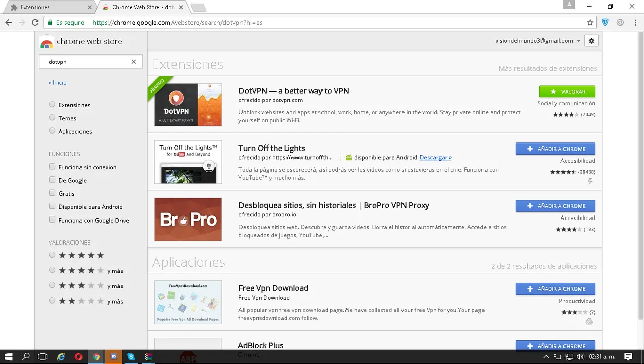Open Discord from the taskbar

point(114,357)
